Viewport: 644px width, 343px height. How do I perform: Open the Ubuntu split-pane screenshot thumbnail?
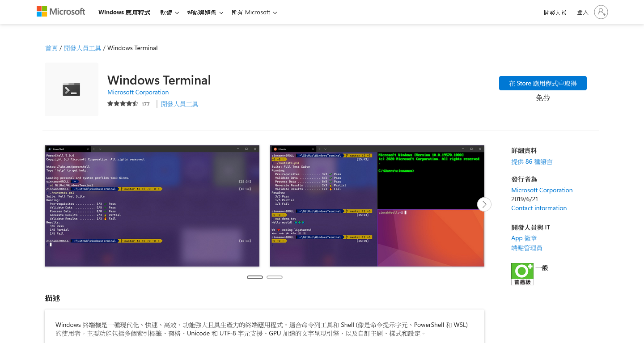click(x=377, y=206)
